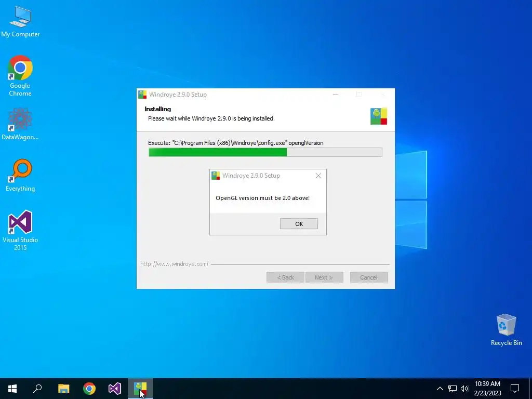
Task: Show hidden system tray icons
Action: pos(440,389)
